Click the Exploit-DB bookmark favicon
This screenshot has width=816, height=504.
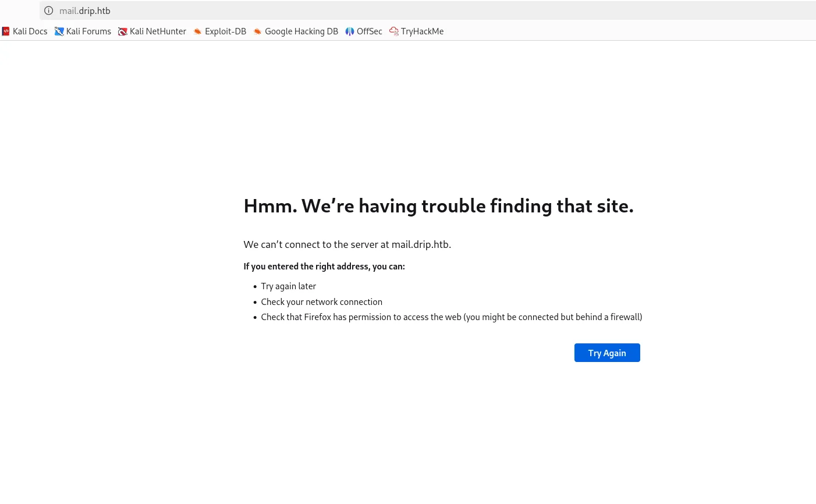tap(198, 31)
